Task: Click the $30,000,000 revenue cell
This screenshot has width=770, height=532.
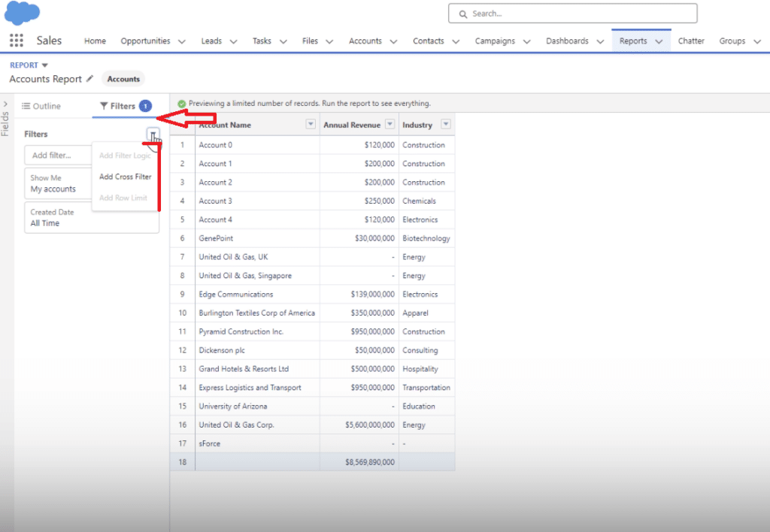Action: (359, 238)
